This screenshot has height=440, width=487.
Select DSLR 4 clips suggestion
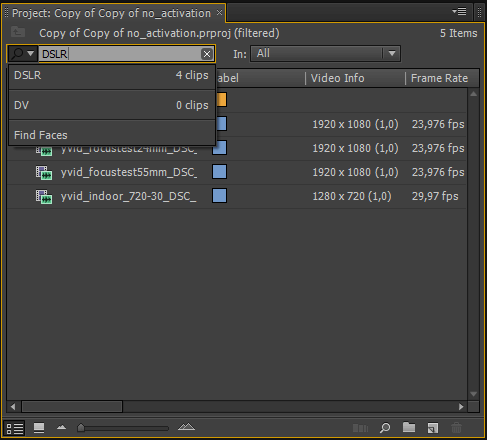pos(111,75)
